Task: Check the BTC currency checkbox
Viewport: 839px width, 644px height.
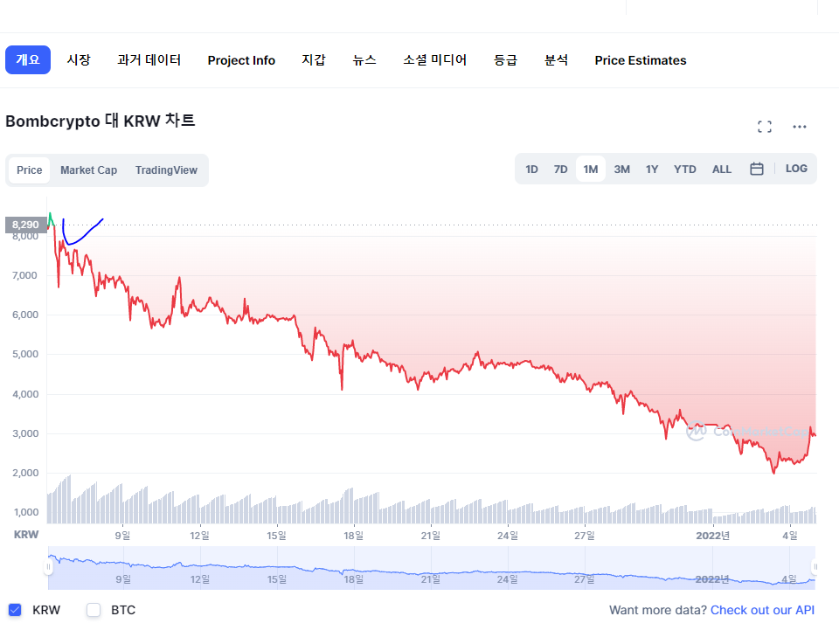Action: [94, 610]
